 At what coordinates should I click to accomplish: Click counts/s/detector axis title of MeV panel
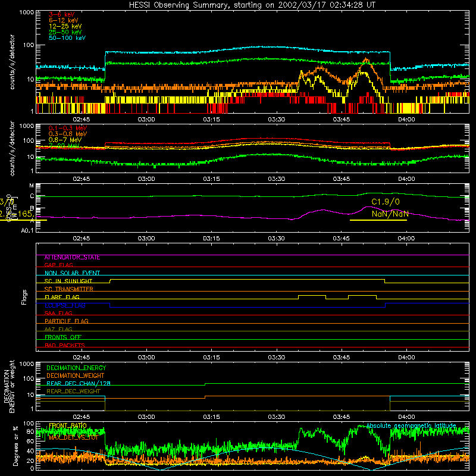(12, 149)
